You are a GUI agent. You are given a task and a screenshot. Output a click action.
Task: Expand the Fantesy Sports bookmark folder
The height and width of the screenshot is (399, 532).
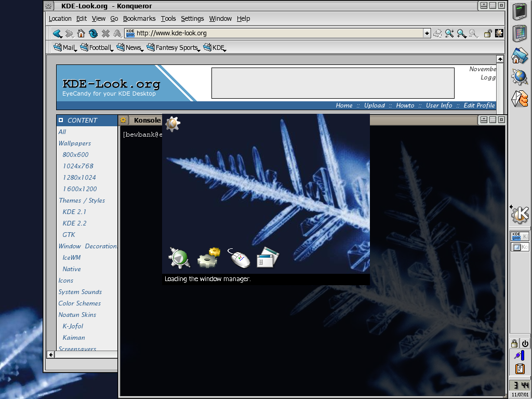pos(174,47)
